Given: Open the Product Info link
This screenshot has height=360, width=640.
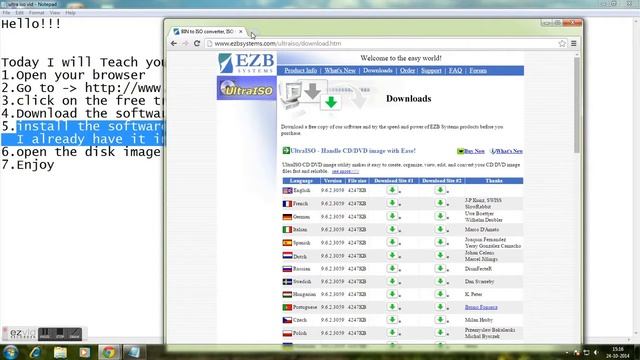Looking at the screenshot, I should pos(300,71).
